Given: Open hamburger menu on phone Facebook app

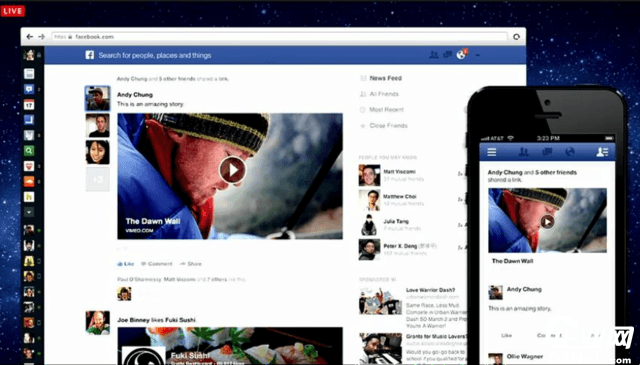Looking at the screenshot, I should click(x=492, y=152).
